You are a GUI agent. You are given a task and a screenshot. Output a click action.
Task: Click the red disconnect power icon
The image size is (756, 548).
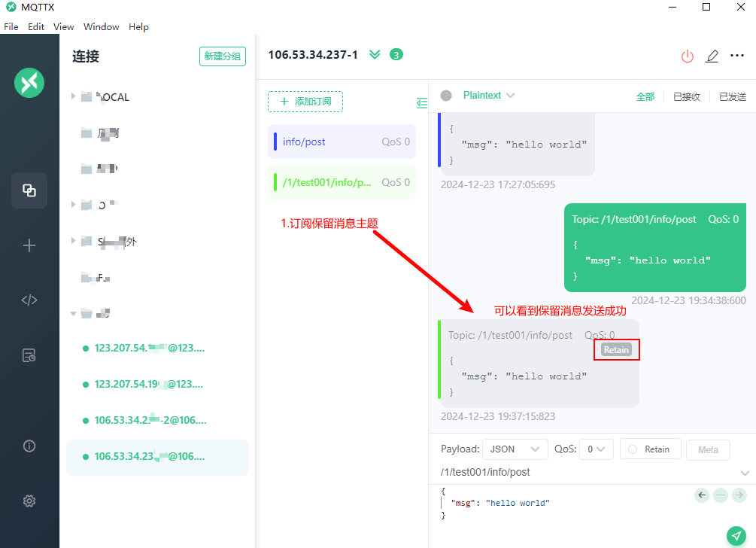point(687,56)
